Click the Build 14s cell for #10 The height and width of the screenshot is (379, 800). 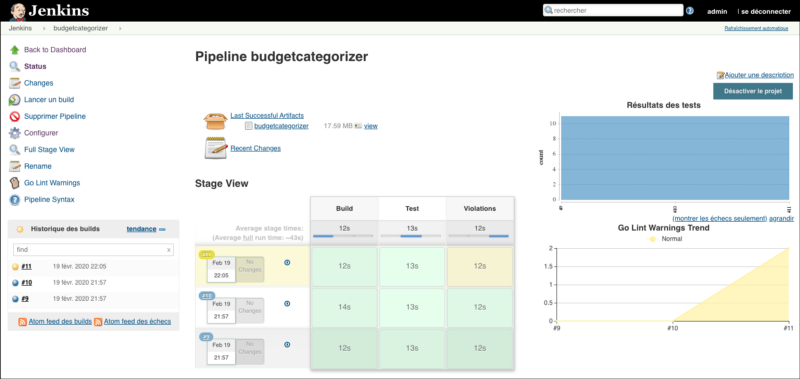[x=344, y=308]
